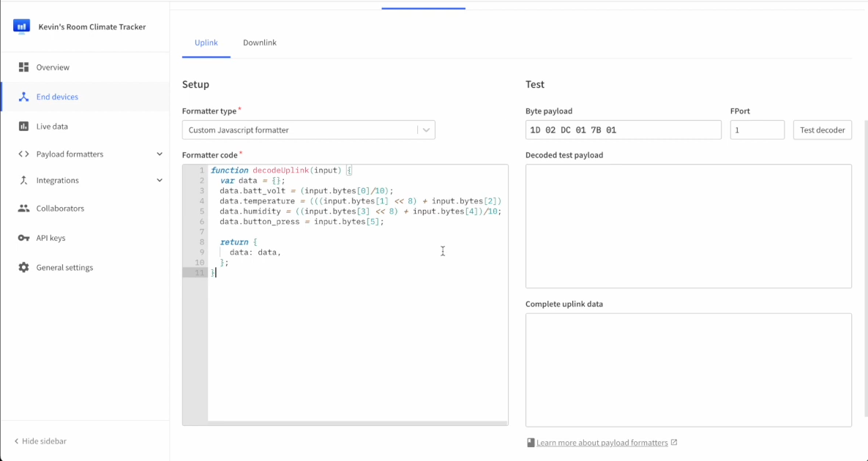Click the Overview grid icon
This screenshot has height=461, width=868.
pyautogui.click(x=23, y=67)
